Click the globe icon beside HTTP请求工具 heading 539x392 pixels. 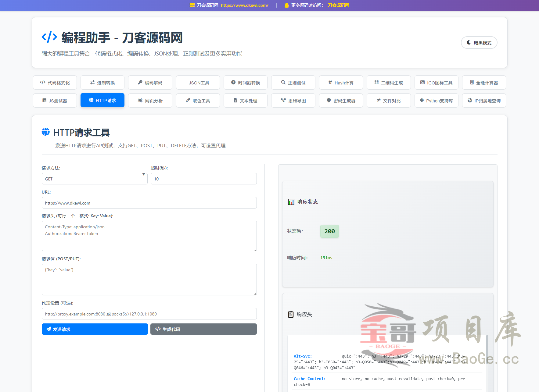tap(46, 132)
